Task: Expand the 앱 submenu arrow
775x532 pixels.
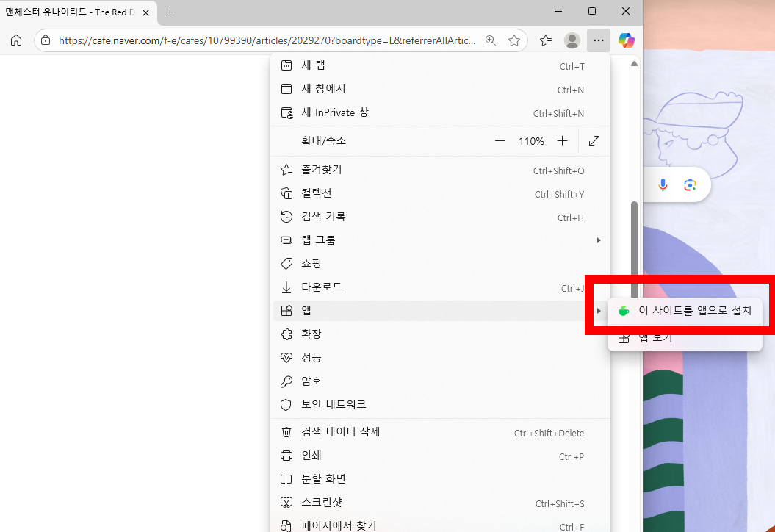Action: point(599,310)
